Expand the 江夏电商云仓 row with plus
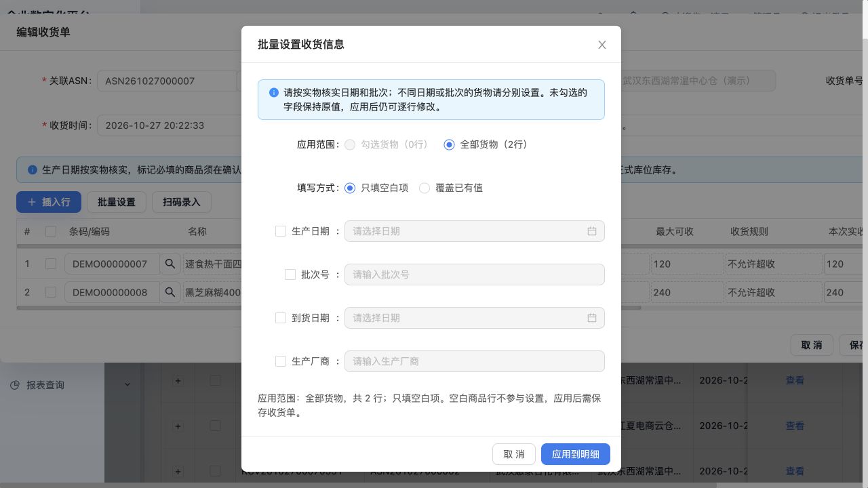This screenshot has height=488, width=868. 178,426
